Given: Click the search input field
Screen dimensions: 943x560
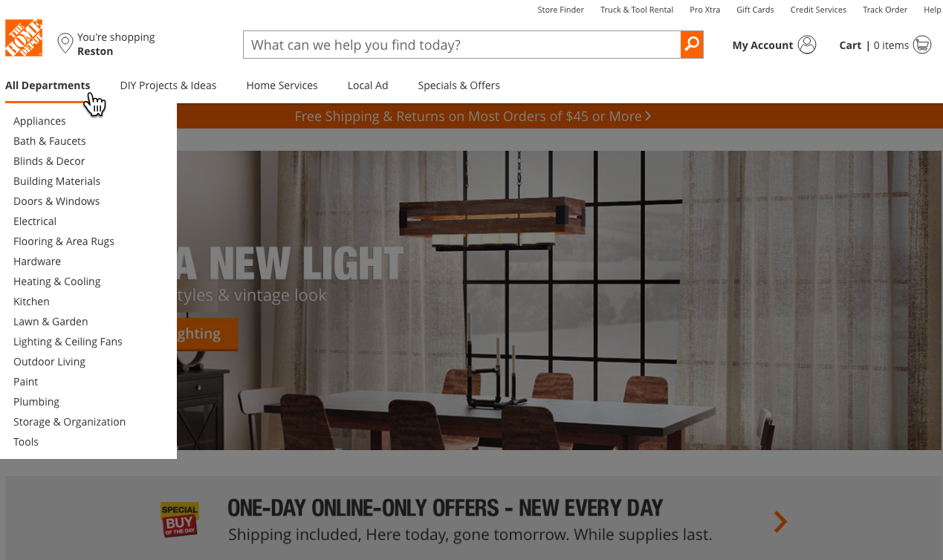Looking at the screenshot, I should pyautogui.click(x=461, y=45).
